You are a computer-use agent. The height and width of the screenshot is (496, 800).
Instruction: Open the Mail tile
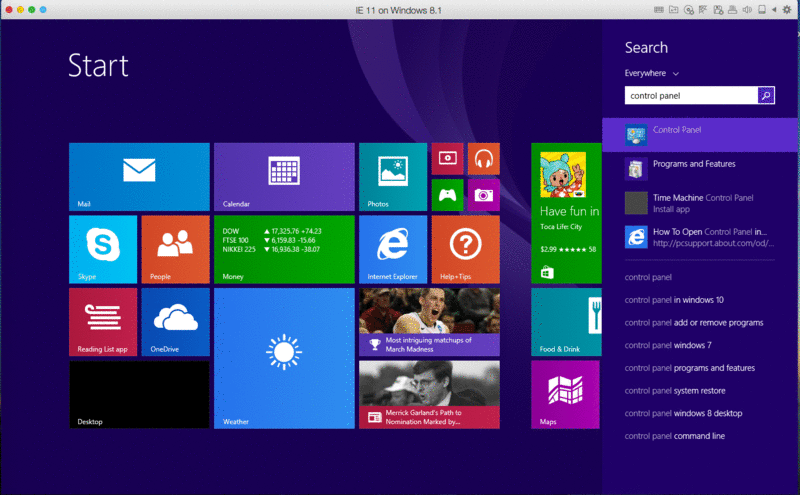139,176
